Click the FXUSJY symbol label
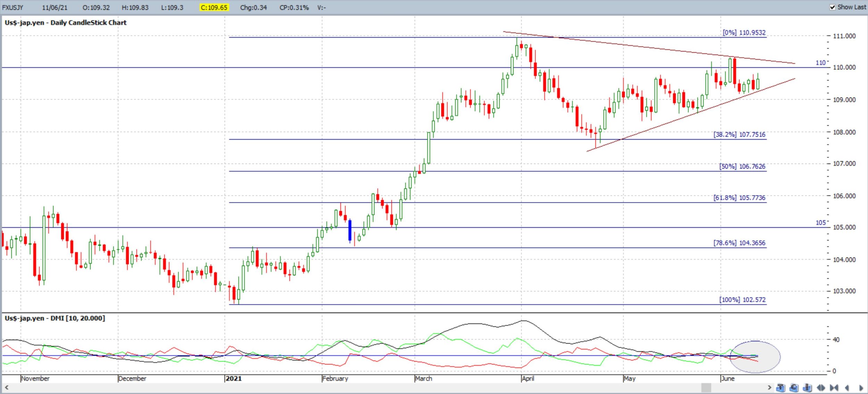The height and width of the screenshot is (394, 868). (x=12, y=8)
